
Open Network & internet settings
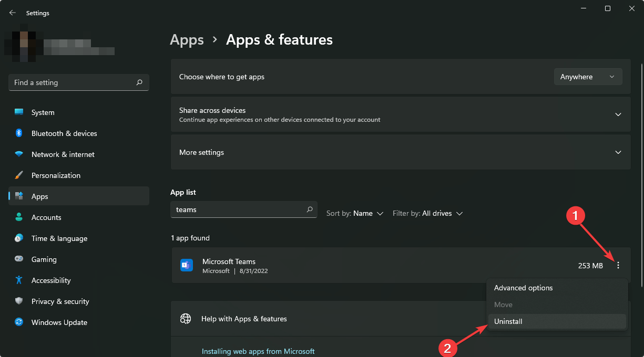[63, 154]
